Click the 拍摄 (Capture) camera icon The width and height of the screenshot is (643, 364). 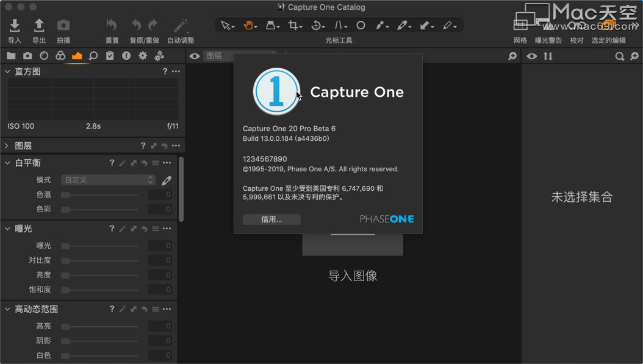tap(63, 26)
